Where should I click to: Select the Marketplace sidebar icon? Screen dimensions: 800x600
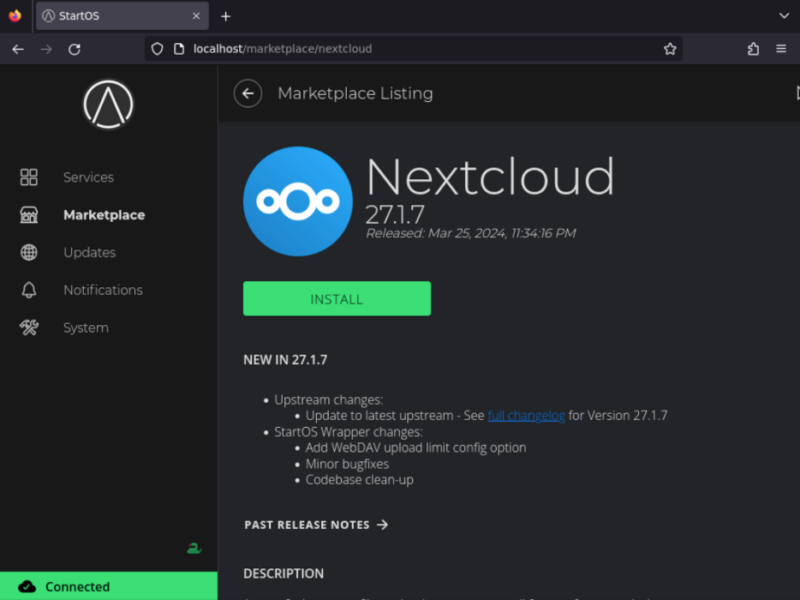(29, 215)
